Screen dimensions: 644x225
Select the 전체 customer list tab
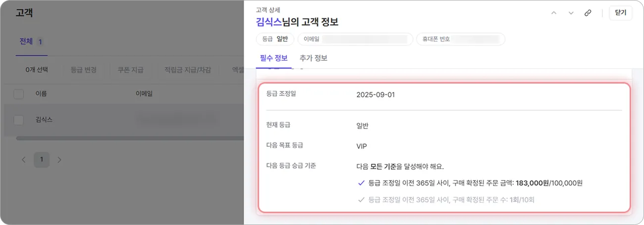[x=31, y=42]
